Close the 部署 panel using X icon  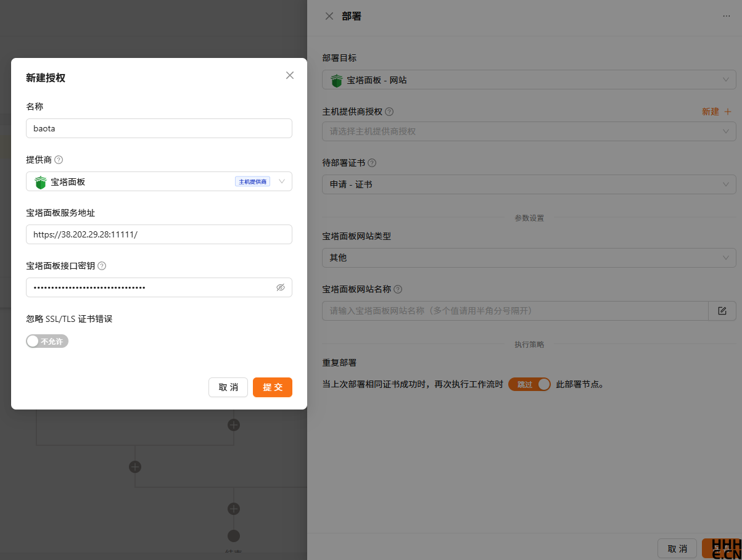coord(329,16)
